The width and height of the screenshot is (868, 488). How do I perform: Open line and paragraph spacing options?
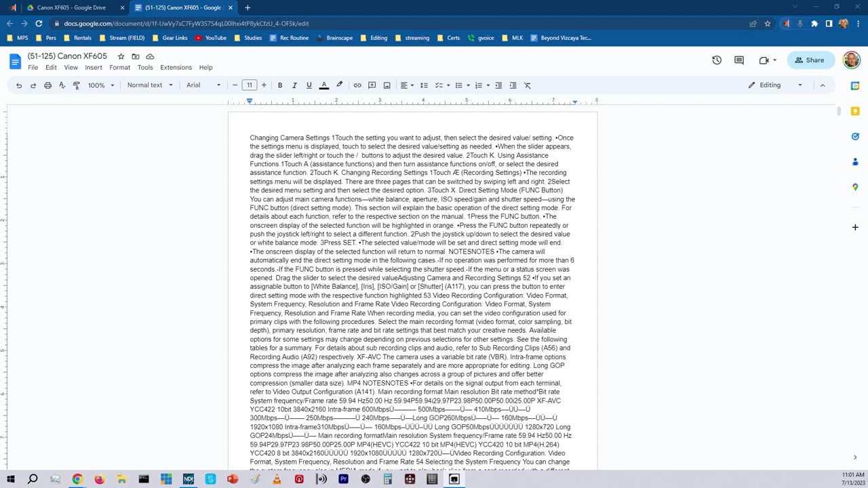[x=424, y=85]
